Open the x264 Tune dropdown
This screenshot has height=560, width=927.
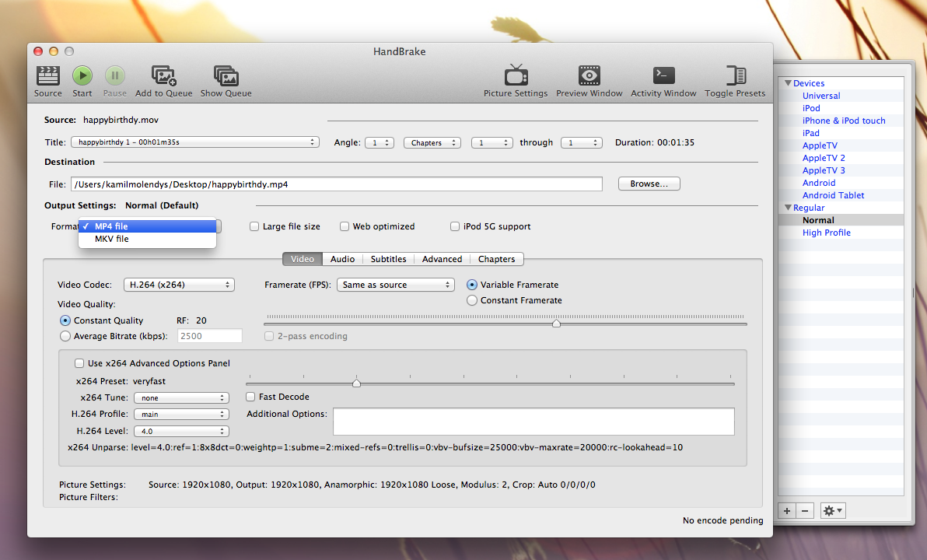tap(181, 398)
